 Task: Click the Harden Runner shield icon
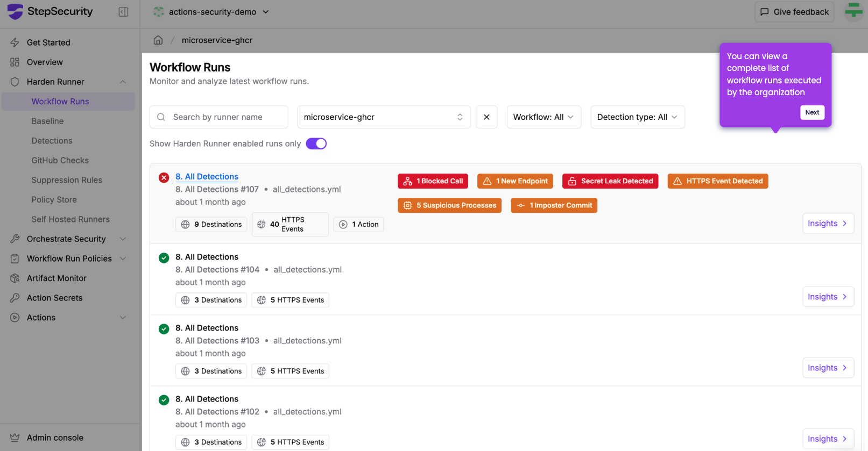point(15,82)
